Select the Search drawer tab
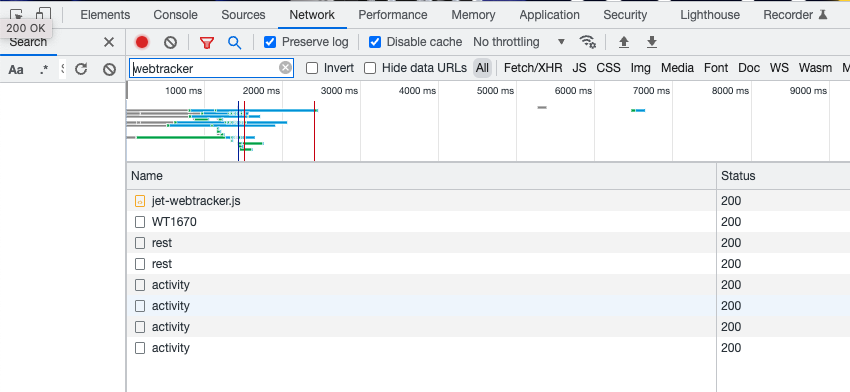850x392 pixels. coord(28,42)
